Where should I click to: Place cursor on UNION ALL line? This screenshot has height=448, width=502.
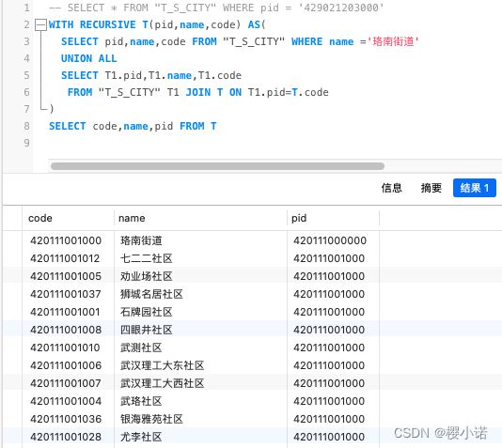coord(89,58)
